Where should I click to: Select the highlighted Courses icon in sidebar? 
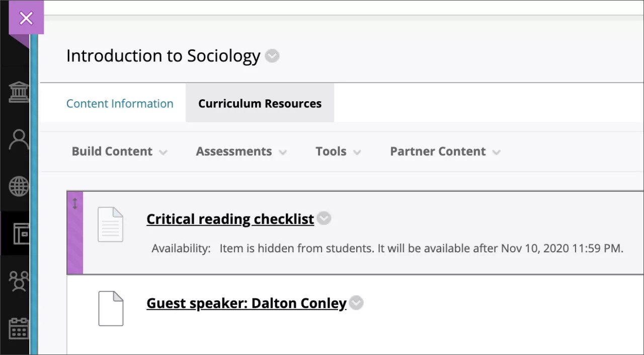(x=19, y=233)
